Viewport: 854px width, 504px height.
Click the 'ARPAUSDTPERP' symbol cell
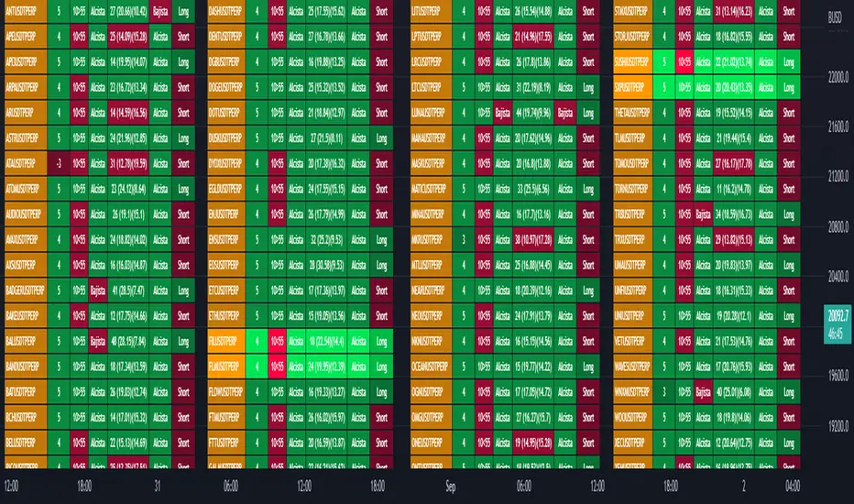pos(26,87)
